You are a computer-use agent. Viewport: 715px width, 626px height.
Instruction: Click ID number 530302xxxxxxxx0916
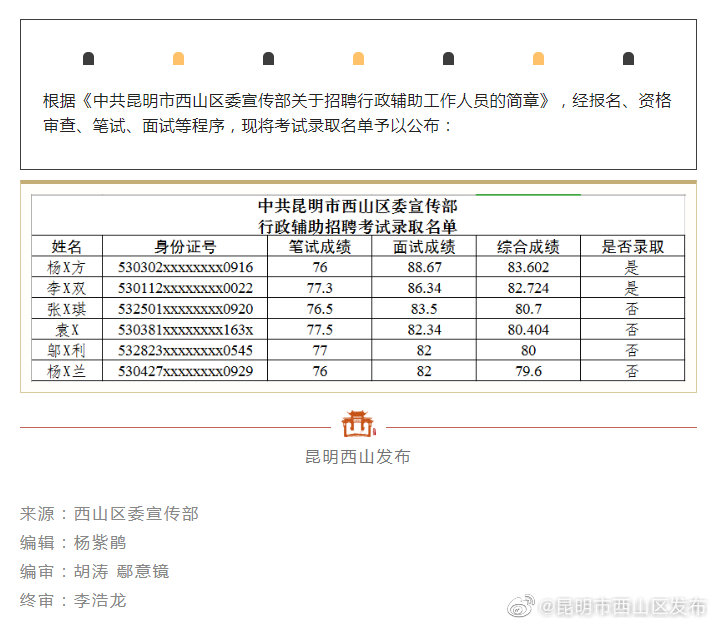[x=186, y=267]
